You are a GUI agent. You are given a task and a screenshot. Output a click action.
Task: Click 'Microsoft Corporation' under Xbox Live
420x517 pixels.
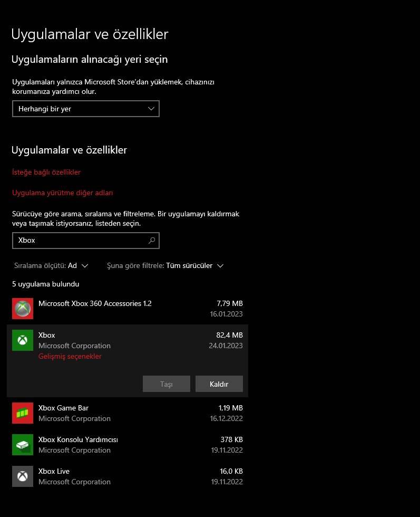(x=74, y=482)
